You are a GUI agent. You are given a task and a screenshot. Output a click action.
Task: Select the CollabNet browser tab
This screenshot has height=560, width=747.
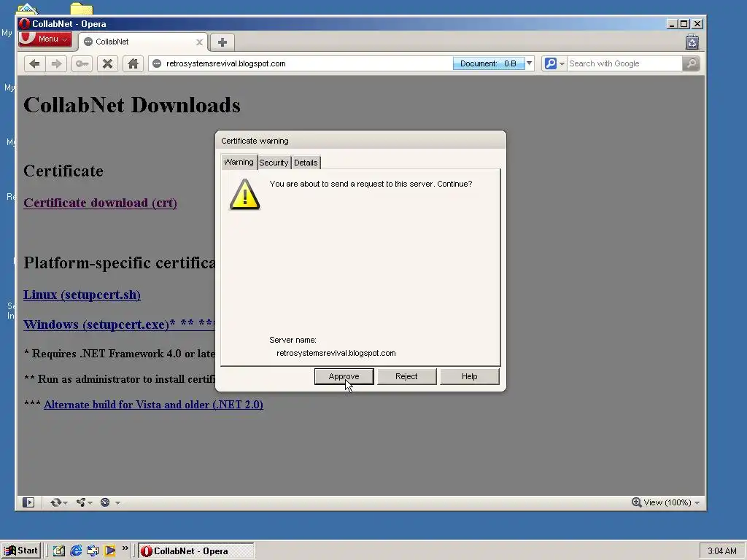pyautogui.click(x=143, y=42)
